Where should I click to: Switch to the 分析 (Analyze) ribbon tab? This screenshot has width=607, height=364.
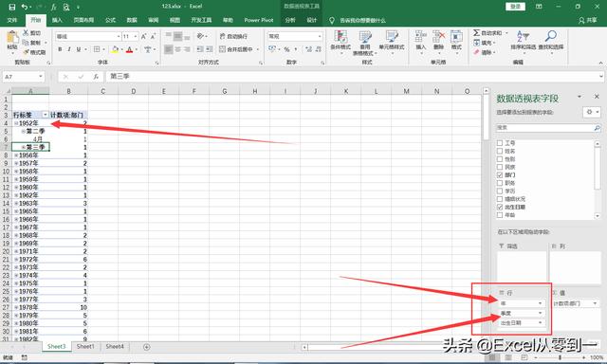pos(290,20)
